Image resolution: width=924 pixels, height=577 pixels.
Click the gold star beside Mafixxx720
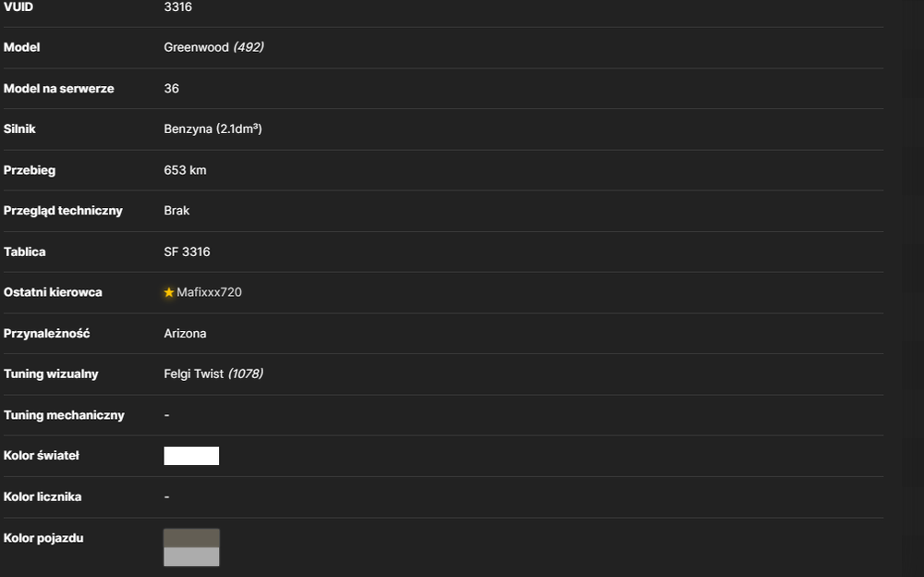click(x=169, y=292)
